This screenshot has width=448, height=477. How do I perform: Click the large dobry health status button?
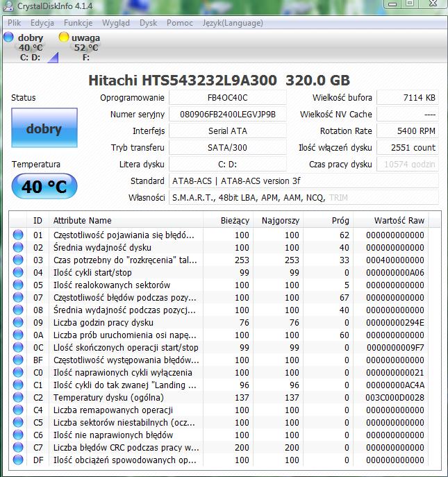pyautogui.click(x=44, y=128)
